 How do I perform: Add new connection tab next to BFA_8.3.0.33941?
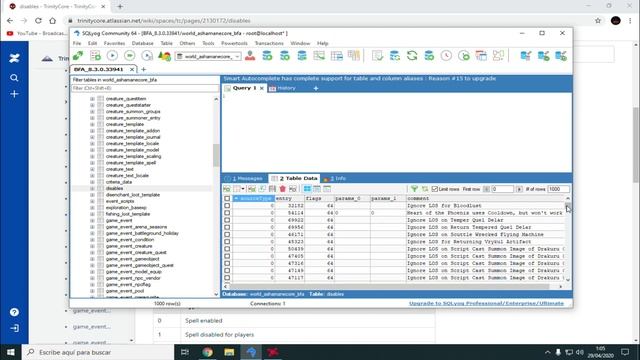coord(143,69)
